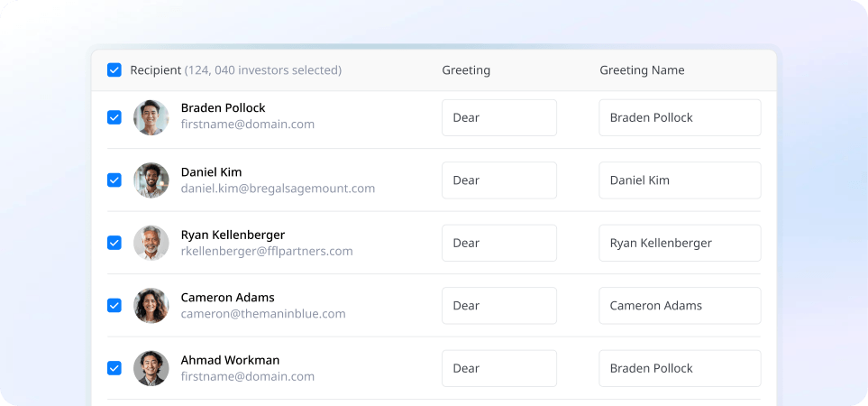Edit Greeting Name field showing Ryan Kellenberger
This screenshot has height=406, width=868.
(680, 243)
